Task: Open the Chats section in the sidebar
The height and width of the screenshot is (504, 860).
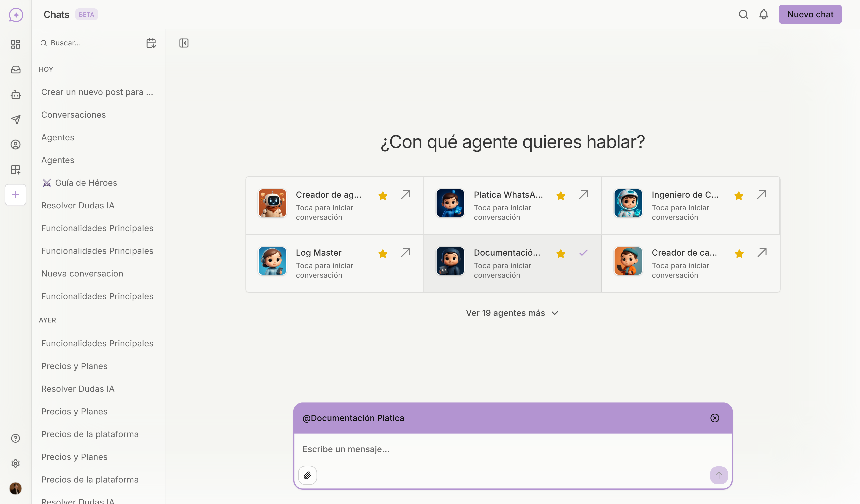Action: tap(15, 15)
